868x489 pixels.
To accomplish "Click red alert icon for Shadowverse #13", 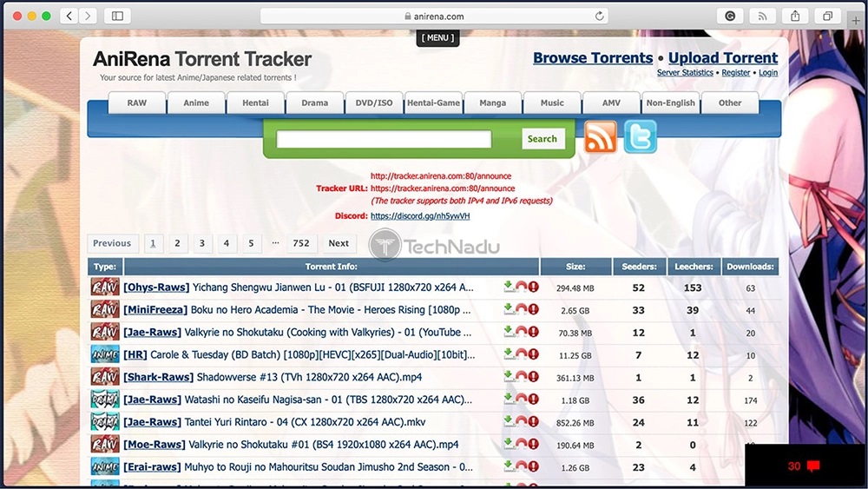I will pyautogui.click(x=533, y=377).
